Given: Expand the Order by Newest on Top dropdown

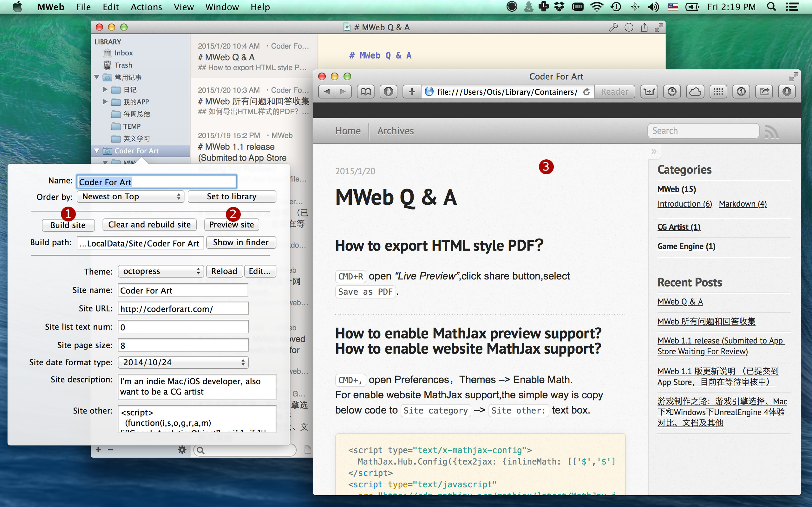Looking at the screenshot, I should coord(130,196).
